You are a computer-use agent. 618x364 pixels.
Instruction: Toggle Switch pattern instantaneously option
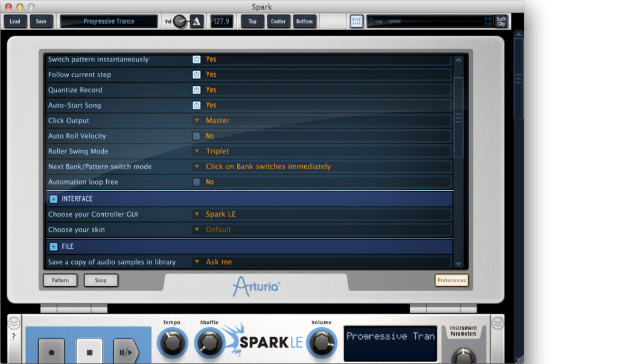pyautogui.click(x=196, y=59)
